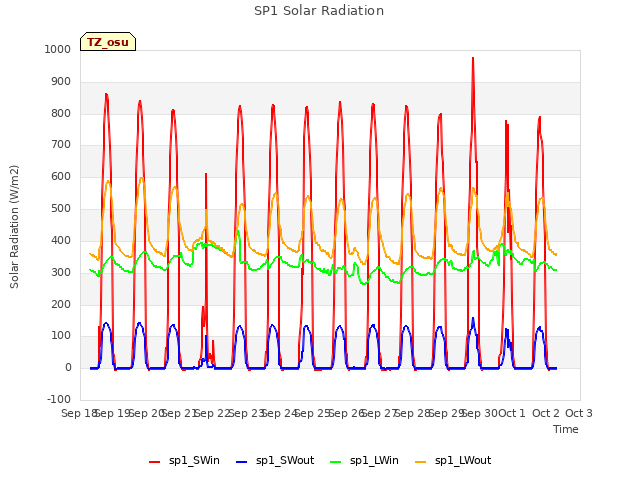The width and height of the screenshot is (640, 480).
Task: Click the 600 y-axis tick label
Action: point(61,176)
